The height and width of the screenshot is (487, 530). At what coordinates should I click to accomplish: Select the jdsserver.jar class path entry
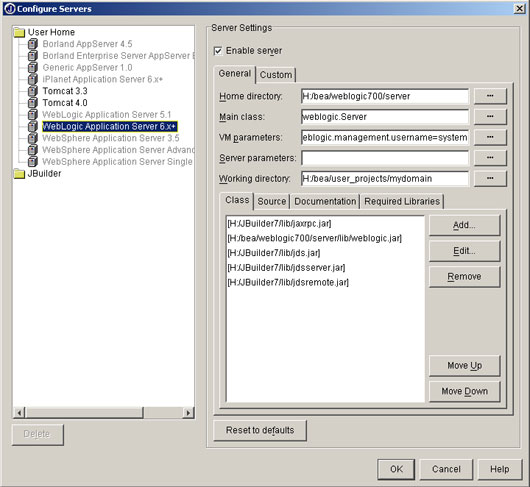pyautogui.click(x=286, y=268)
